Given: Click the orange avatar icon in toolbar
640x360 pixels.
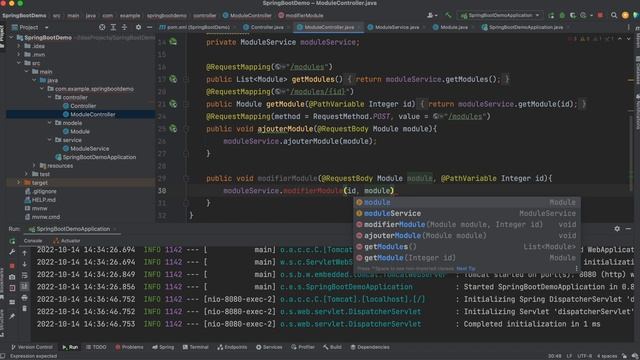Looking at the screenshot, I should 625,16.
